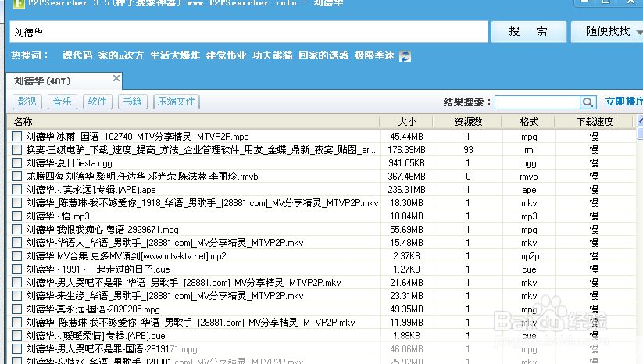This screenshot has width=643, height=364.
Task: Click hot keyword 回家的诱惑
Action: click(x=323, y=55)
